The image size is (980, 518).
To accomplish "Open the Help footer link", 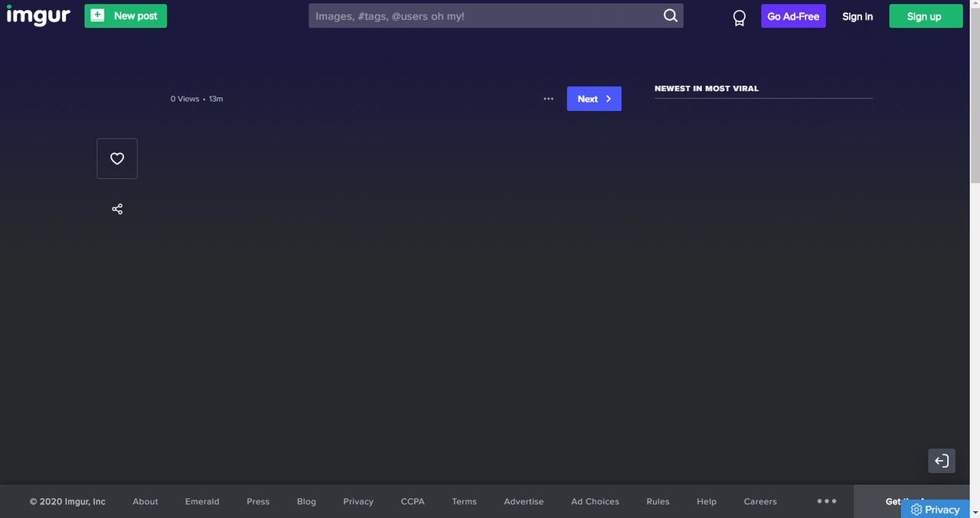I will pos(707,502).
